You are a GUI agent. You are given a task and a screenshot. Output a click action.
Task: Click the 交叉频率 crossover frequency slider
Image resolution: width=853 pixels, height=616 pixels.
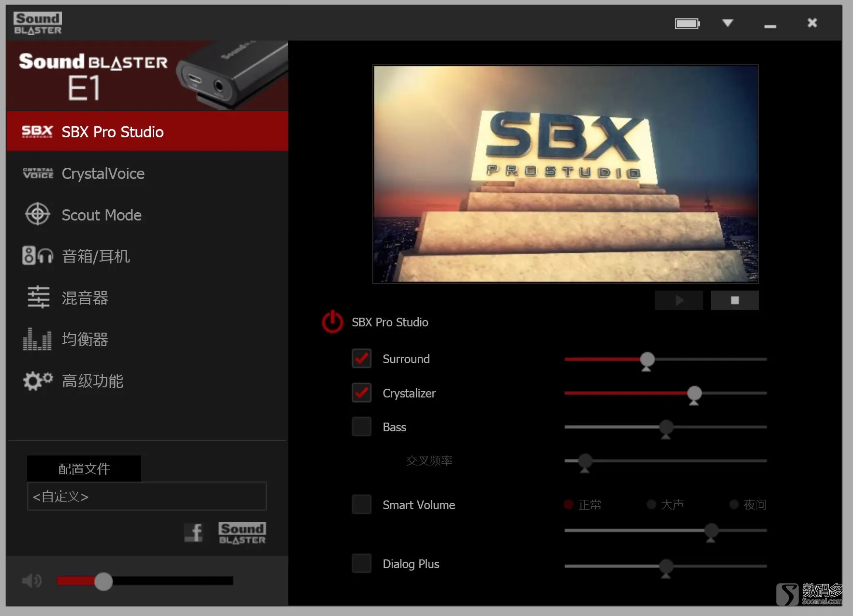665,461
